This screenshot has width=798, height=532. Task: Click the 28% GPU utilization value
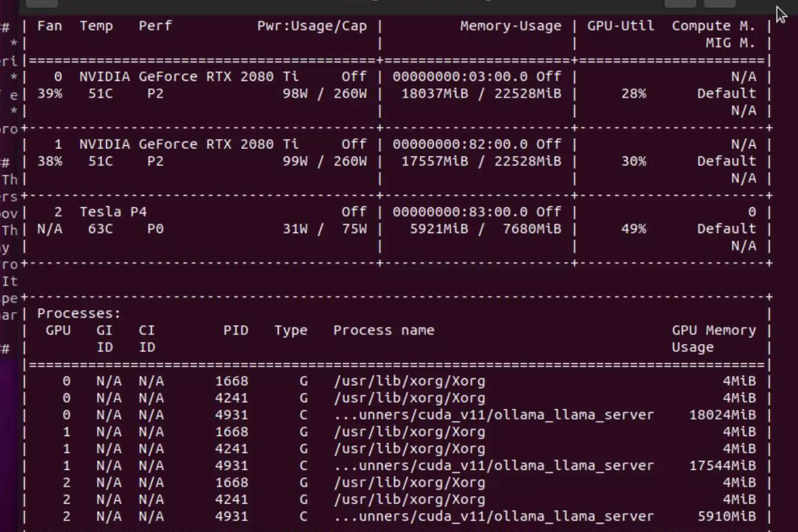tap(633, 94)
